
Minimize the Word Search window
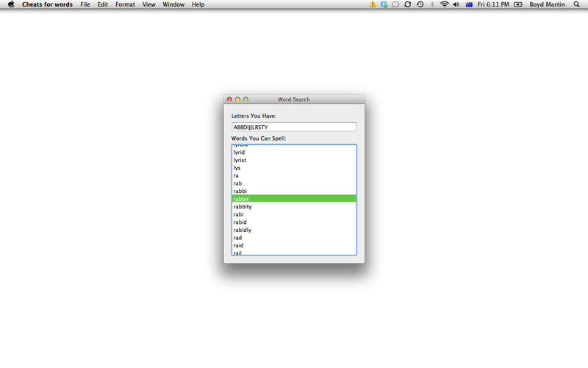coord(237,99)
